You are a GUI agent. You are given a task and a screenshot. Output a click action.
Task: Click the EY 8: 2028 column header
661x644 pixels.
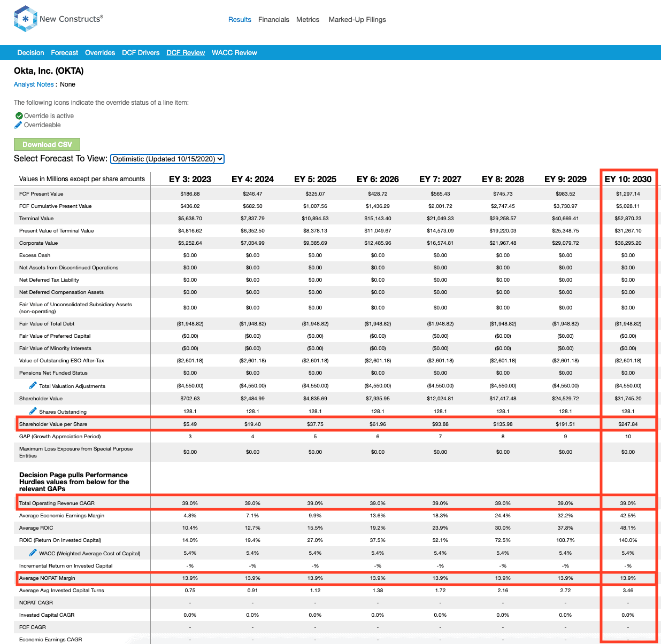[x=503, y=179]
